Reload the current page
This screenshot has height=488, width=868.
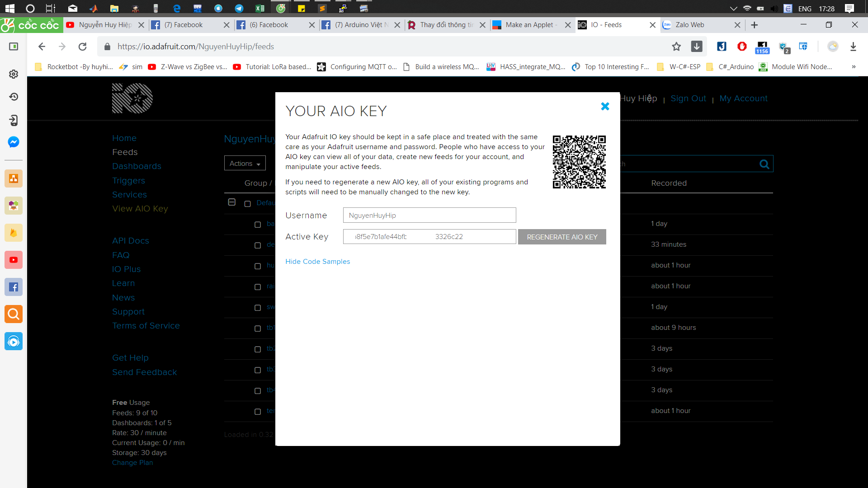click(82, 47)
